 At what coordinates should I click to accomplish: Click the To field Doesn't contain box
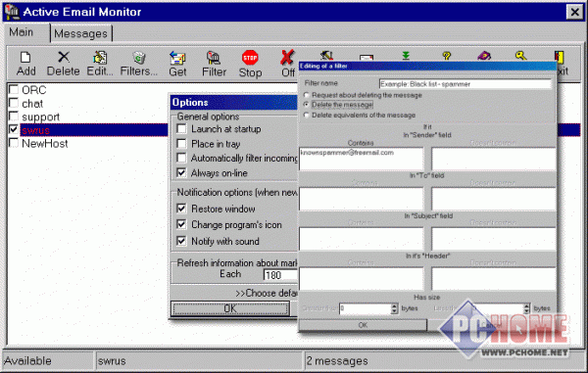494,199
